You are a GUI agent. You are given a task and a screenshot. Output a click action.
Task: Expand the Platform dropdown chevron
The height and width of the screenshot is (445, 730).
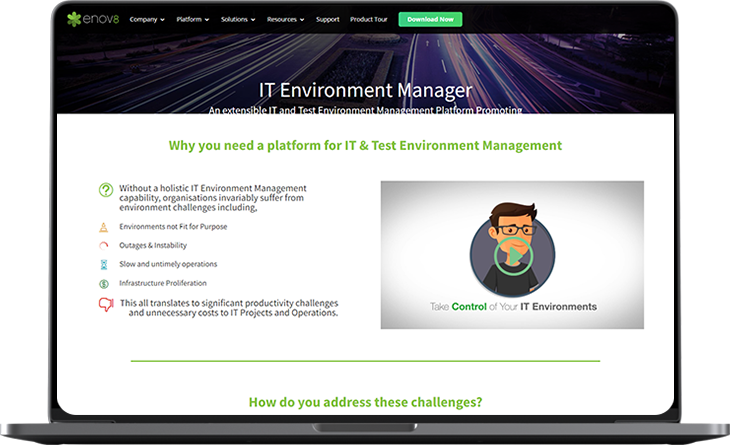click(x=207, y=20)
